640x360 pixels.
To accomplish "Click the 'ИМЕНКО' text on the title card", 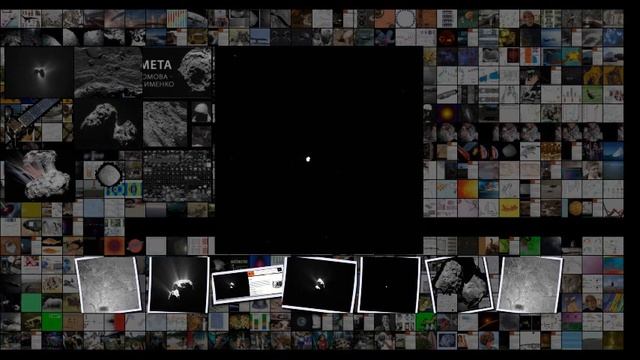I will pyautogui.click(x=159, y=84).
